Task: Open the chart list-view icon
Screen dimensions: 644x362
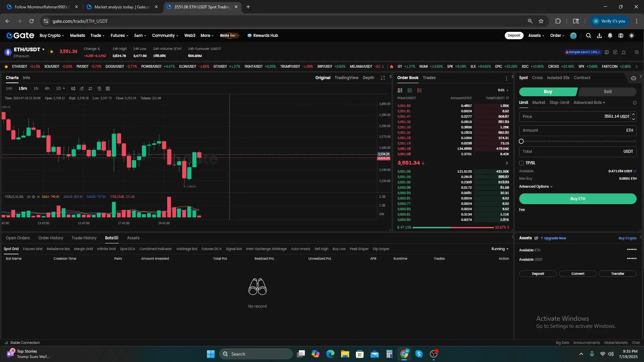Action: coord(99,88)
